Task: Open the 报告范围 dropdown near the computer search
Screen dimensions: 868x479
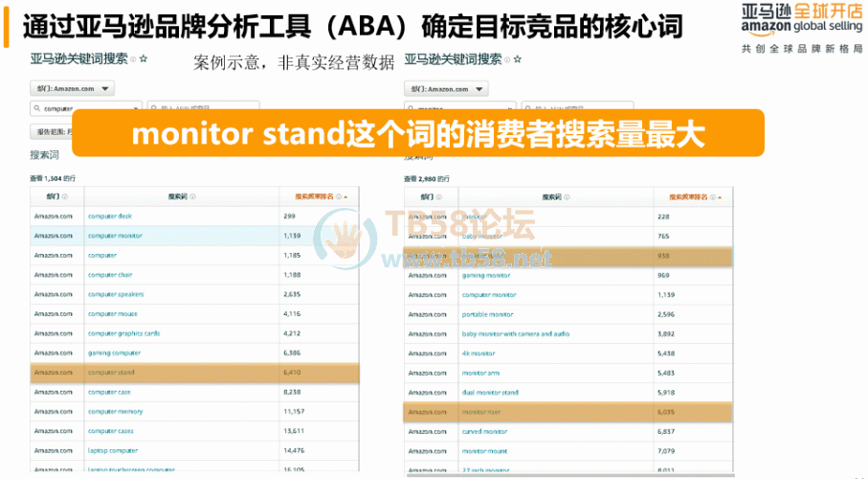Action: coord(52,132)
